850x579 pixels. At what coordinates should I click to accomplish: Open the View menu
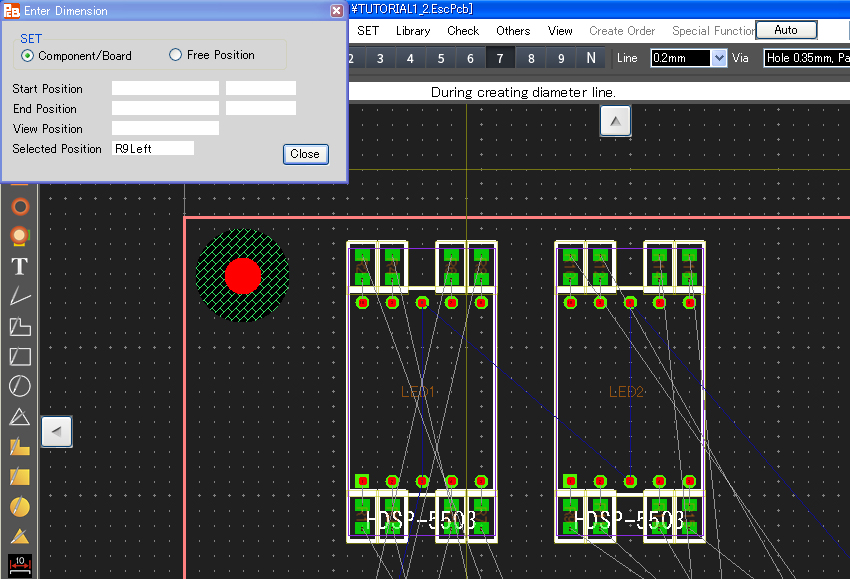[x=560, y=31]
